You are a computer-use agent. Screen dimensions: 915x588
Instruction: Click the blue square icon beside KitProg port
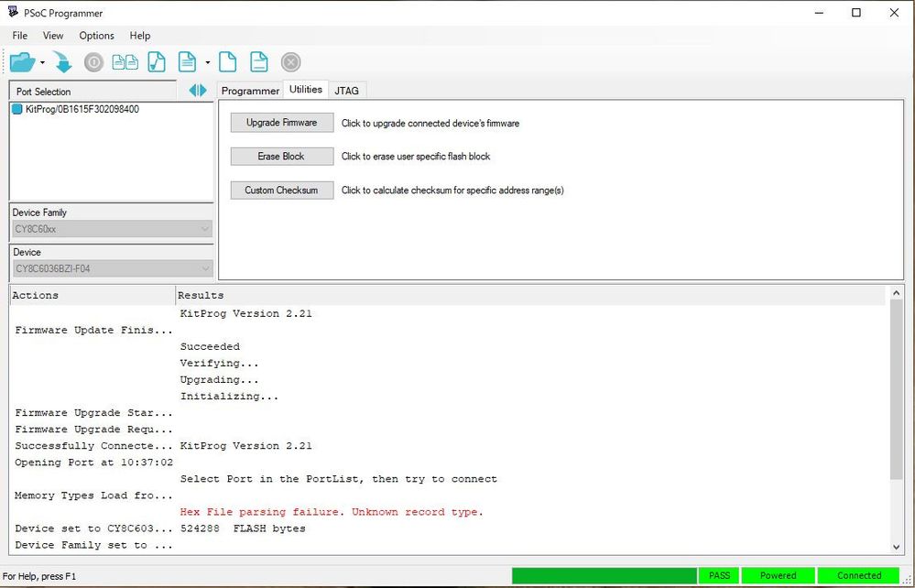[16, 109]
